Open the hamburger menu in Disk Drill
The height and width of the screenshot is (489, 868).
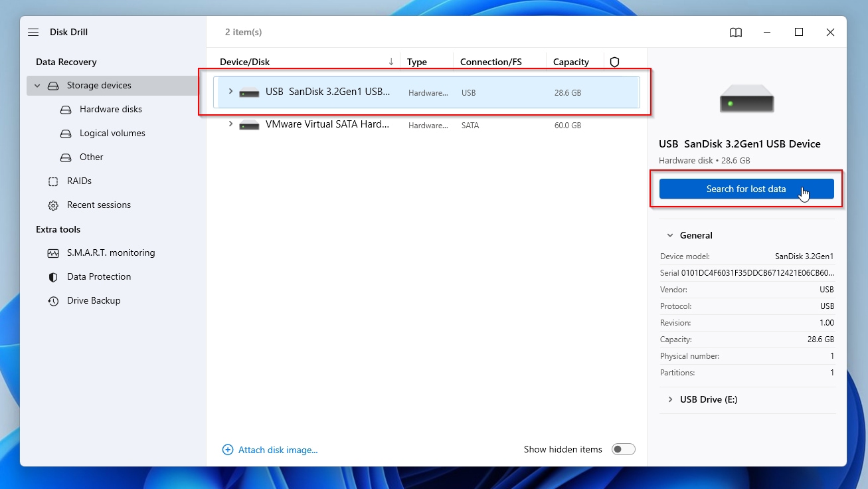click(x=33, y=32)
